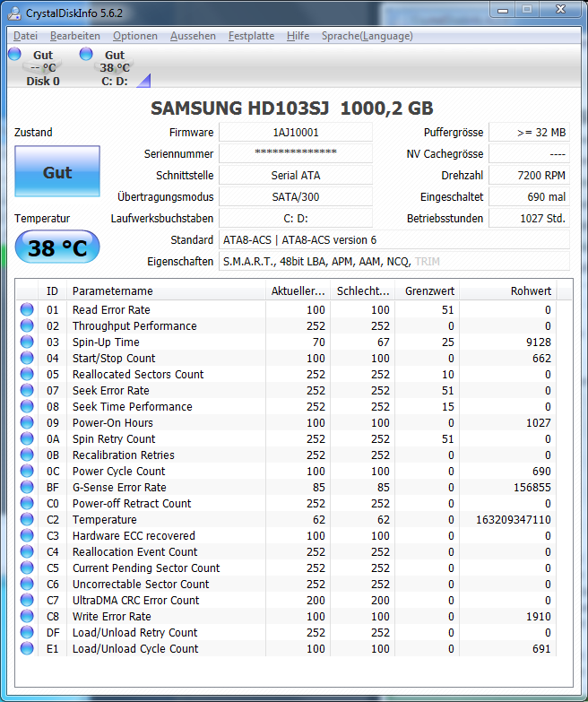Open the Optionen menu

tap(135, 36)
